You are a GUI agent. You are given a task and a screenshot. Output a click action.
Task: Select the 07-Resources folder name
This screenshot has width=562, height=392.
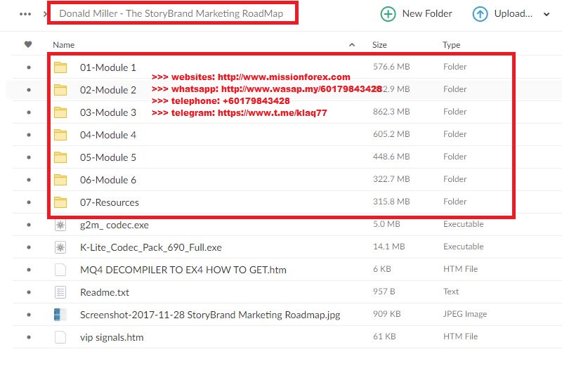pos(110,202)
